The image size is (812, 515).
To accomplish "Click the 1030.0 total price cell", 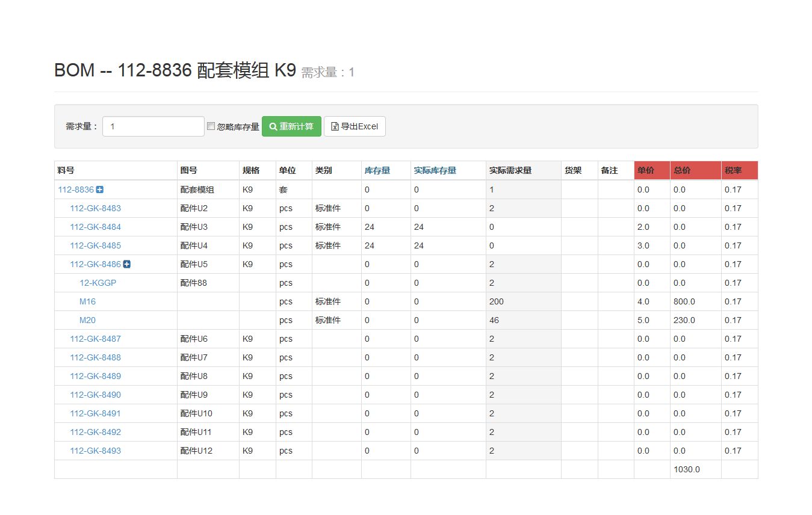I will point(687,469).
